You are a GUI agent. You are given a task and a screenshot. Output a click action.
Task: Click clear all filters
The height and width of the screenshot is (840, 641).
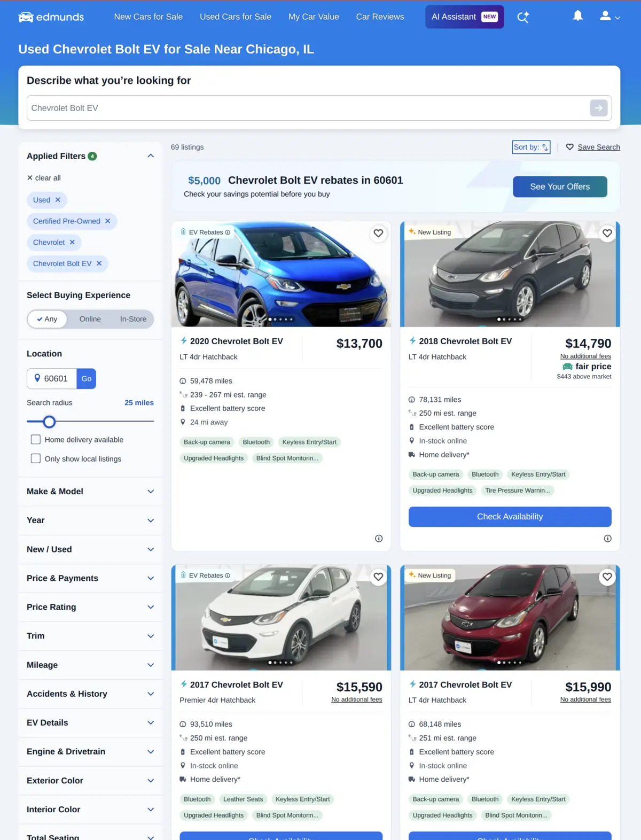pos(44,178)
